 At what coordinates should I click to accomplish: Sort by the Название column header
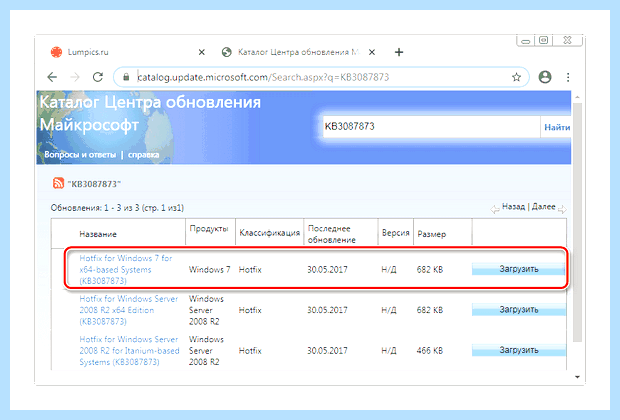tap(98, 234)
